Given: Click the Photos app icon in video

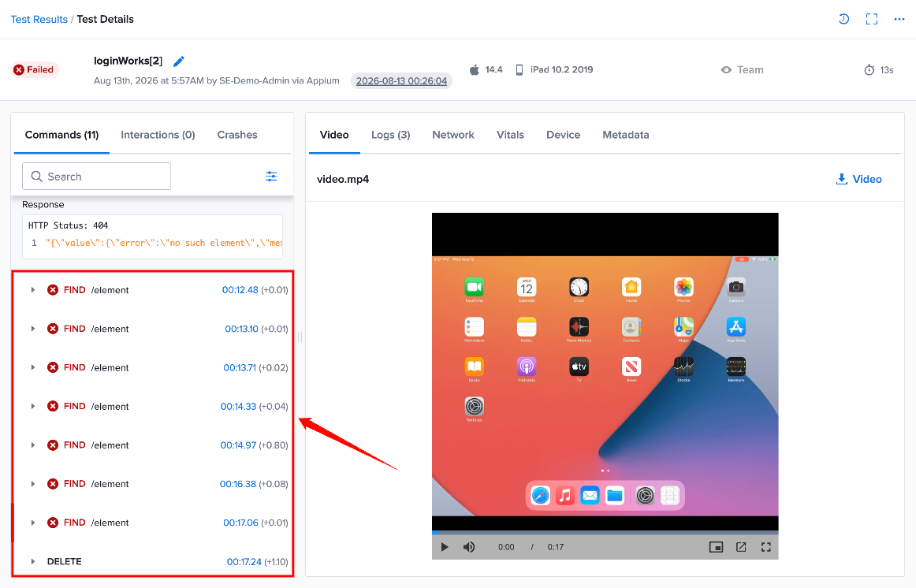Looking at the screenshot, I should pyautogui.click(x=683, y=287).
